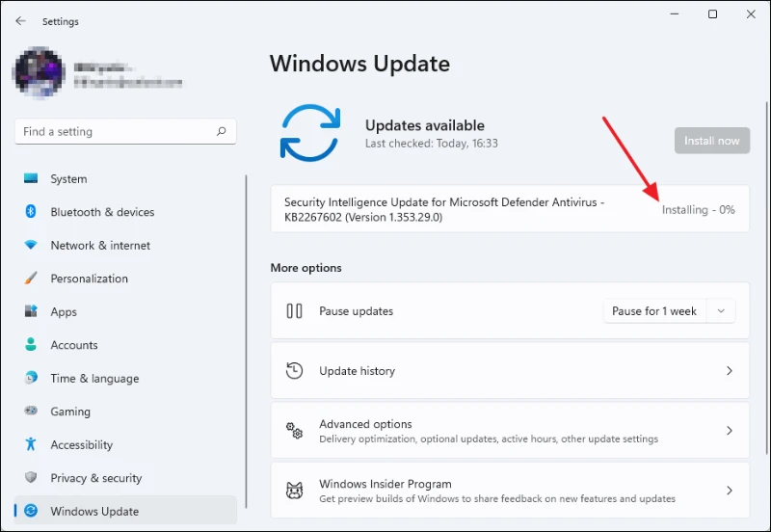Click the back arrow icon beside Settings
The image size is (771, 532).
[x=20, y=21]
